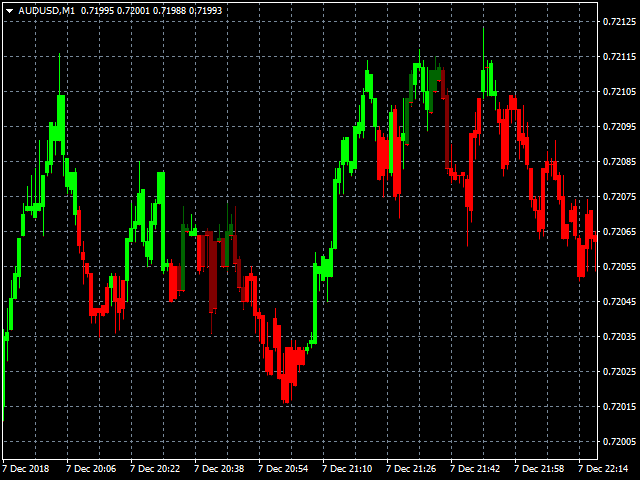Image resolution: width=640 pixels, height=480 pixels.
Task: Select the OHLC quote values 0.71995 0.72001
Action: (116, 11)
